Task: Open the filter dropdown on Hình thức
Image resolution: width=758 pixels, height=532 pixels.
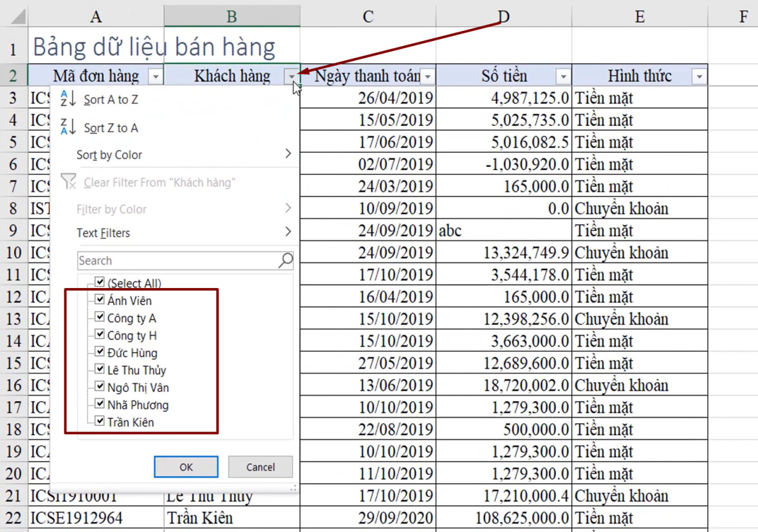Action: (x=699, y=75)
